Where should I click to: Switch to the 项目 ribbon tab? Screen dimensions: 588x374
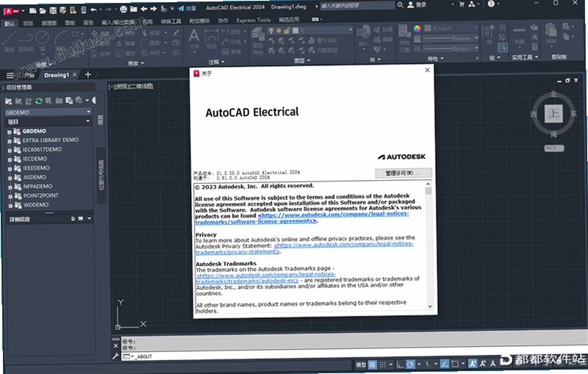pos(28,24)
